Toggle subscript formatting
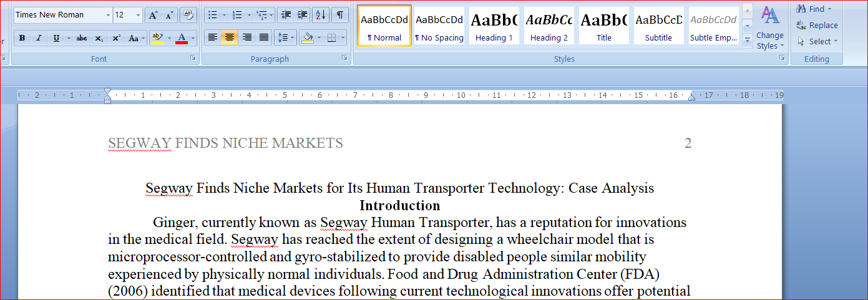Viewport: 868px width, 300px height. (99, 38)
